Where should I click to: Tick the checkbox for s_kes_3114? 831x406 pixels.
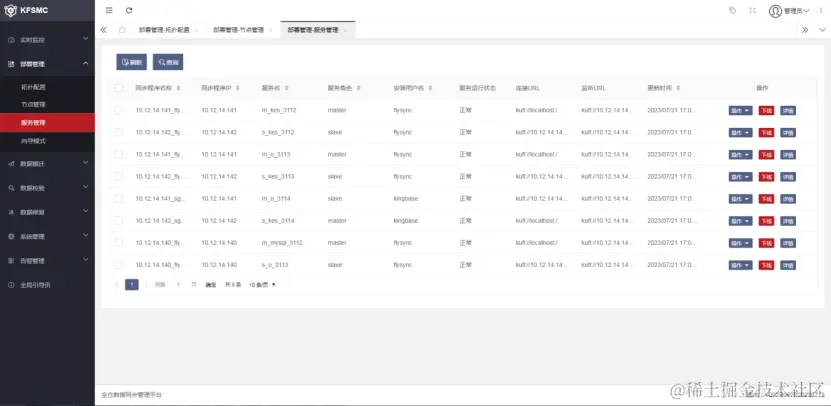tap(119, 220)
